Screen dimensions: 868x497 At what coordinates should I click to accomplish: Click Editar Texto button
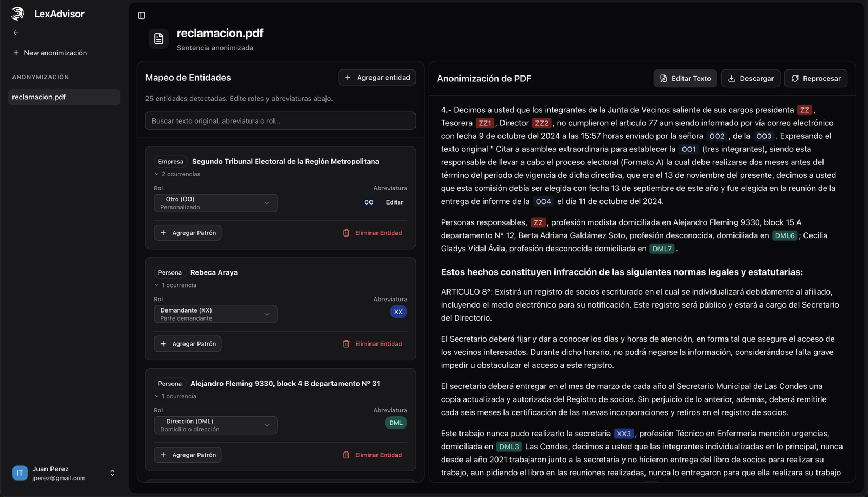click(x=685, y=79)
